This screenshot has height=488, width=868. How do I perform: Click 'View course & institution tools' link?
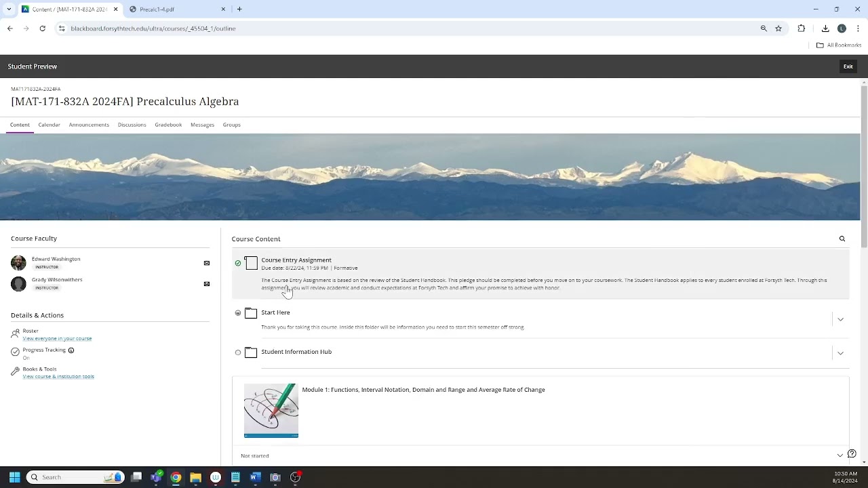[58, 376]
